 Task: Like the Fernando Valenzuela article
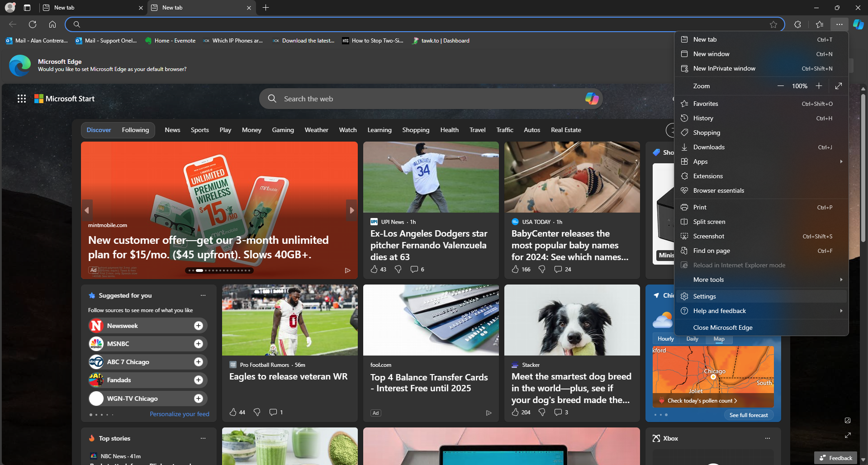[x=374, y=269]
